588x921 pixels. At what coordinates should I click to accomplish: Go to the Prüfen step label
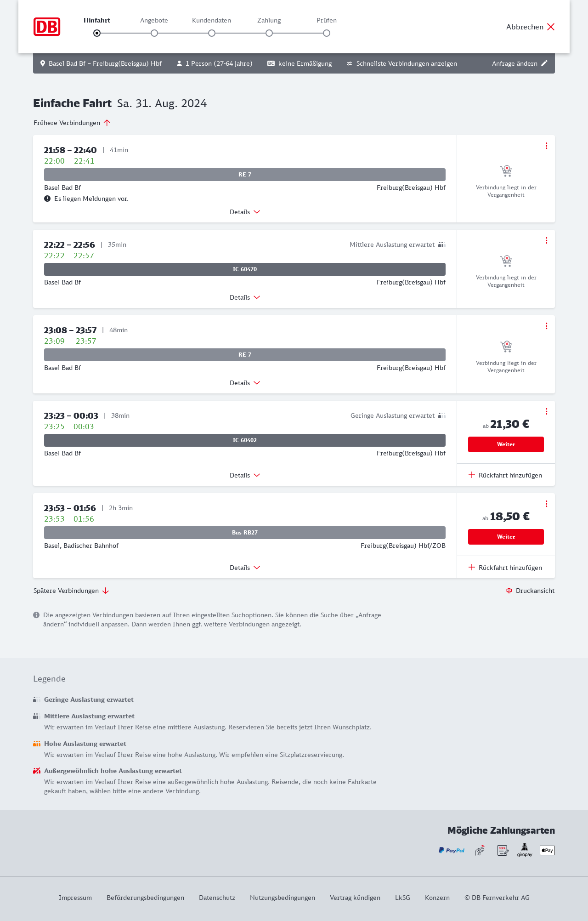(327, 20)
